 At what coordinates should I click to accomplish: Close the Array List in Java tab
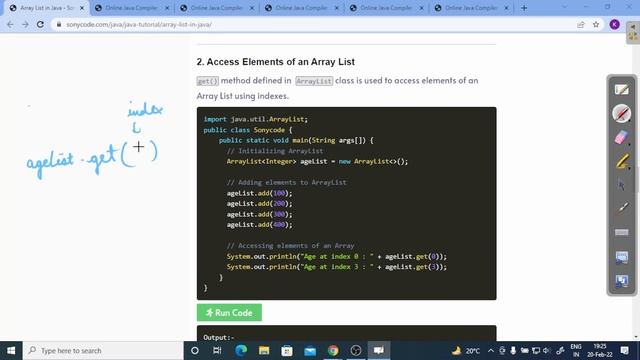[x=82, y=8]
